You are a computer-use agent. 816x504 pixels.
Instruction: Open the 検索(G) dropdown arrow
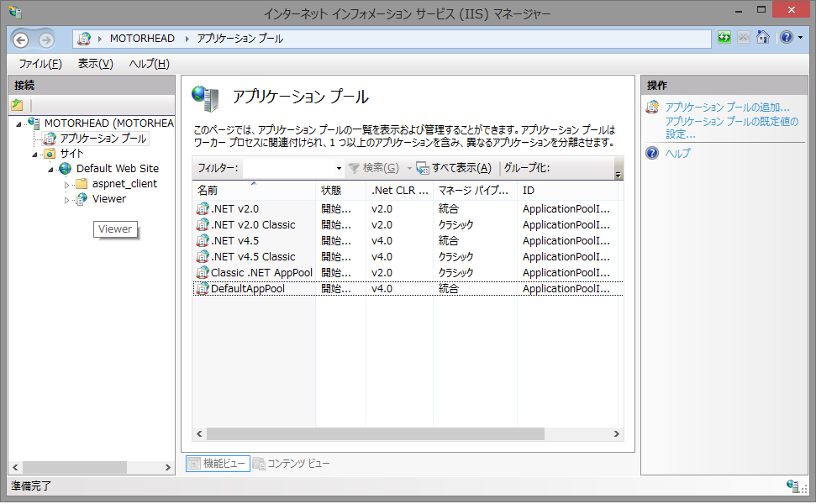(409, 168)
